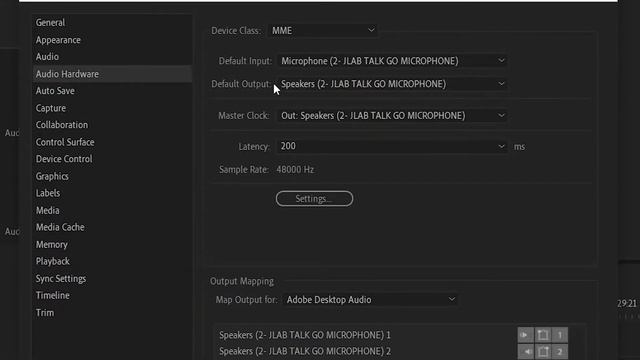Select the Speakers (2- JLAB TALK GO MICROPHONE) 1 row
640x360 pixels.
(x=304, y=335)
